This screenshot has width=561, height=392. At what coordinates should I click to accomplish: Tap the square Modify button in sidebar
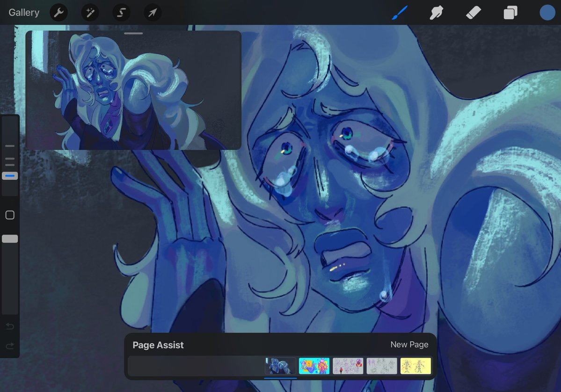tap(10, 215)
